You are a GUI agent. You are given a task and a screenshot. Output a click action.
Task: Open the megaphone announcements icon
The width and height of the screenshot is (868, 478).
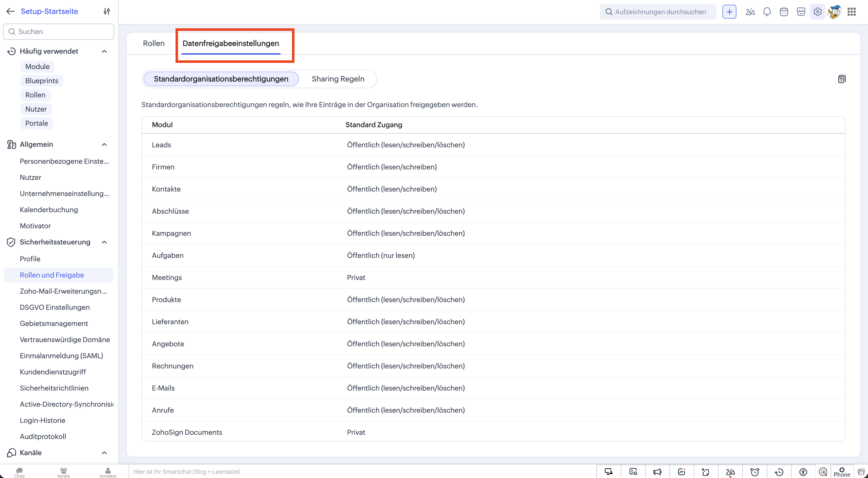(657, 472)
